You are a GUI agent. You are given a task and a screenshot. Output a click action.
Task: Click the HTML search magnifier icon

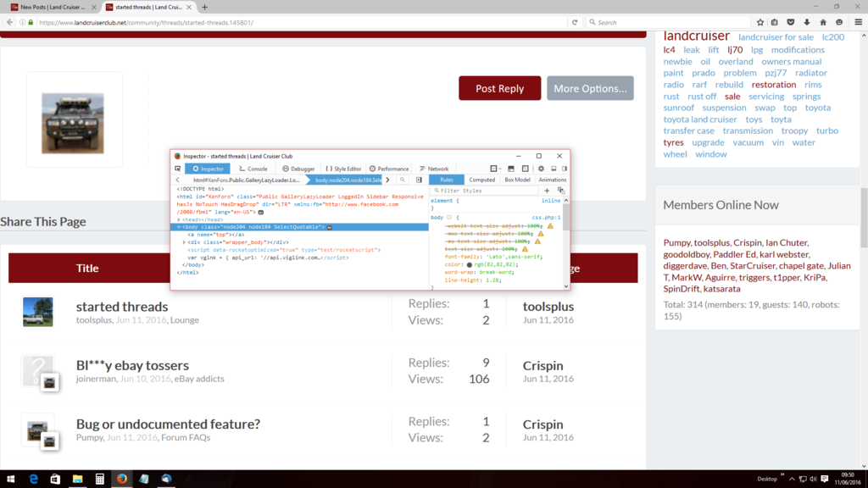coord(403,180)
